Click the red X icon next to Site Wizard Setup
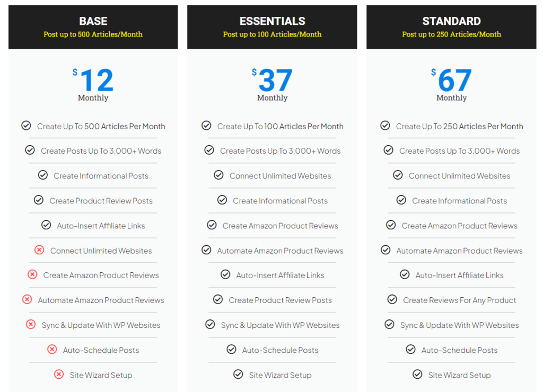Image resolution: width=543 pixels, height=392 pixels. (x=59, y=374)
